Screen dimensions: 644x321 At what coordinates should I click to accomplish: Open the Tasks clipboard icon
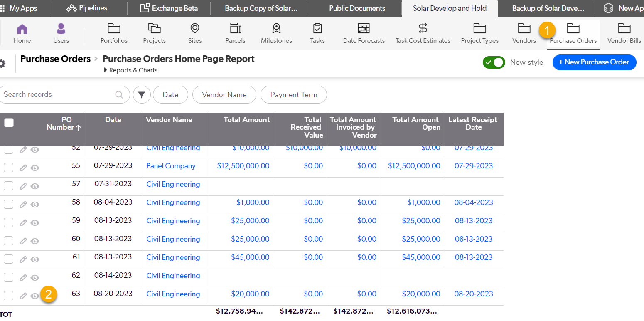click(x=317, y=28)
